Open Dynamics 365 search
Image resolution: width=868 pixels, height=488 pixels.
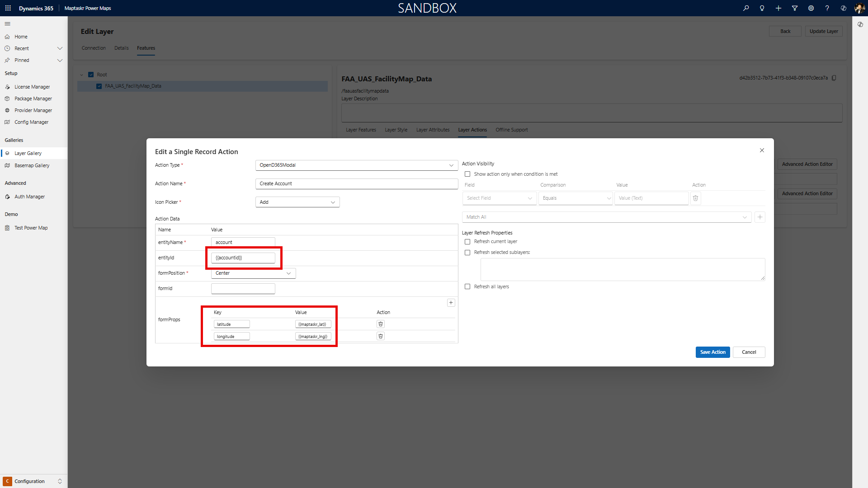click(x=746, y=8)
